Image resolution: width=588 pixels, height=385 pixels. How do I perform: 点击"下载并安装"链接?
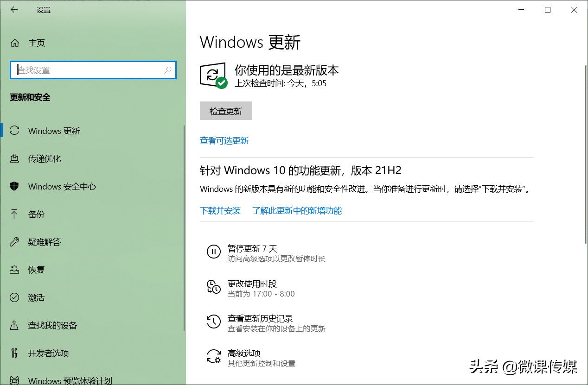pos(220,210)
